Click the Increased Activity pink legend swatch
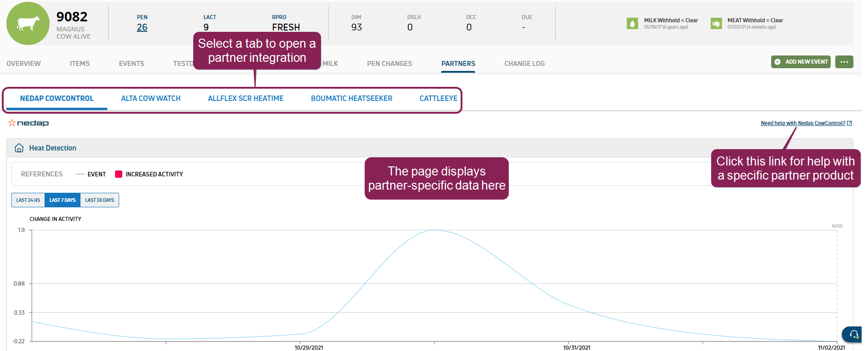868x351 pixels. tap(119, 174)
